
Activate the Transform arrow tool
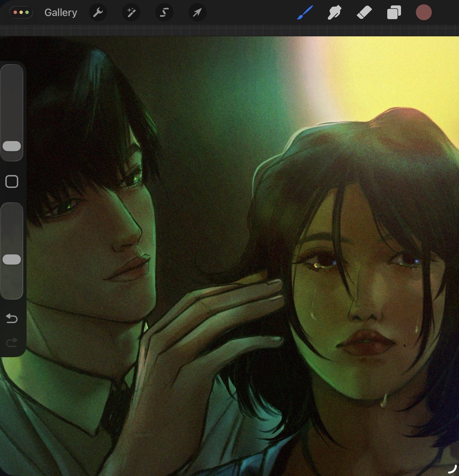197,13
